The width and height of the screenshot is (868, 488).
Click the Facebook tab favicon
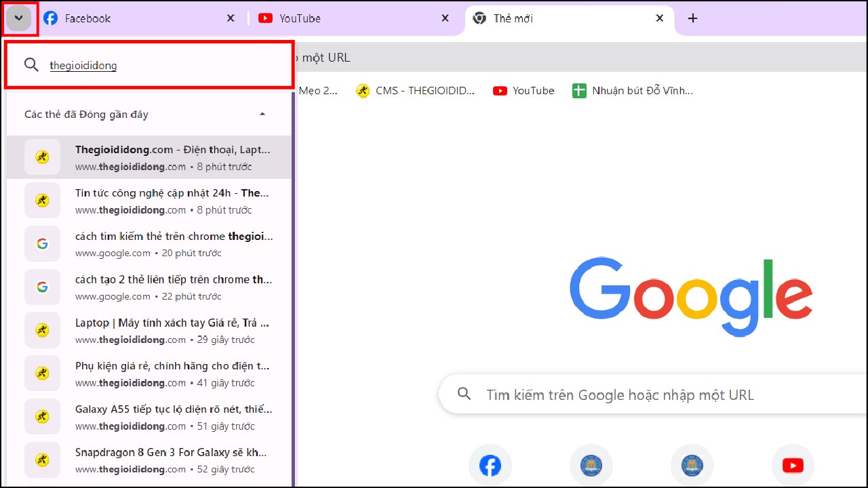click(x=50, y=18)
